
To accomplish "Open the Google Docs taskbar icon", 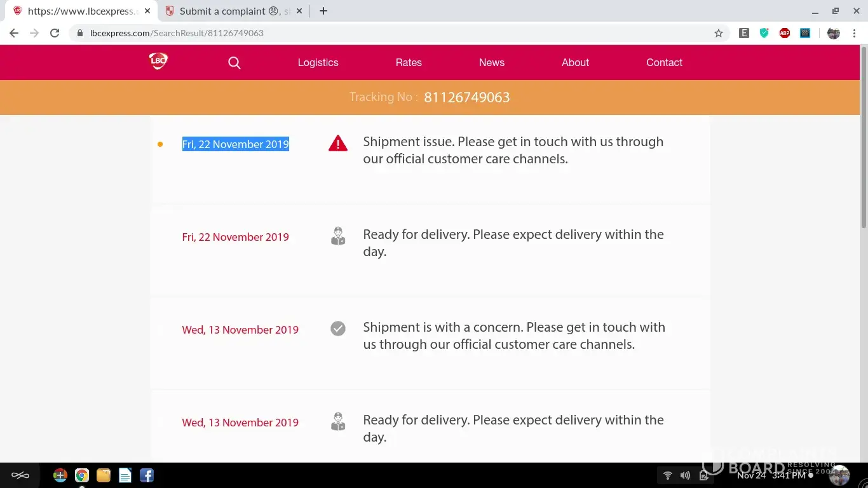I will [x=125, y=475].
